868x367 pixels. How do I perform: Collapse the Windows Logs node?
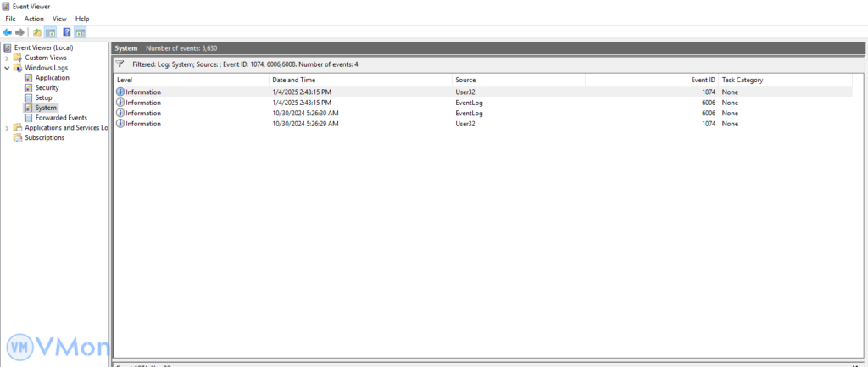pos(7,68)
